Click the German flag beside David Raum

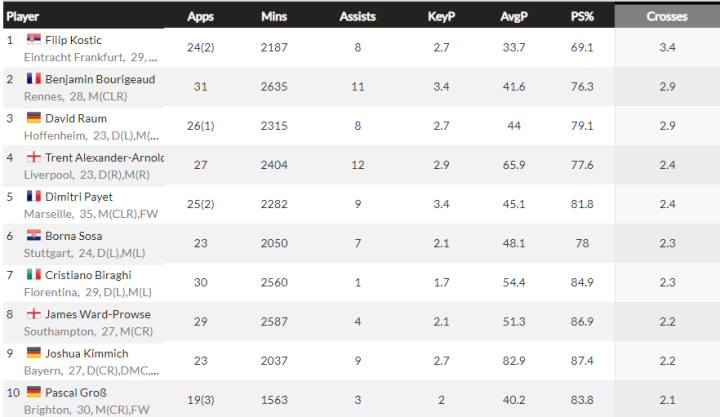[34, 118]
